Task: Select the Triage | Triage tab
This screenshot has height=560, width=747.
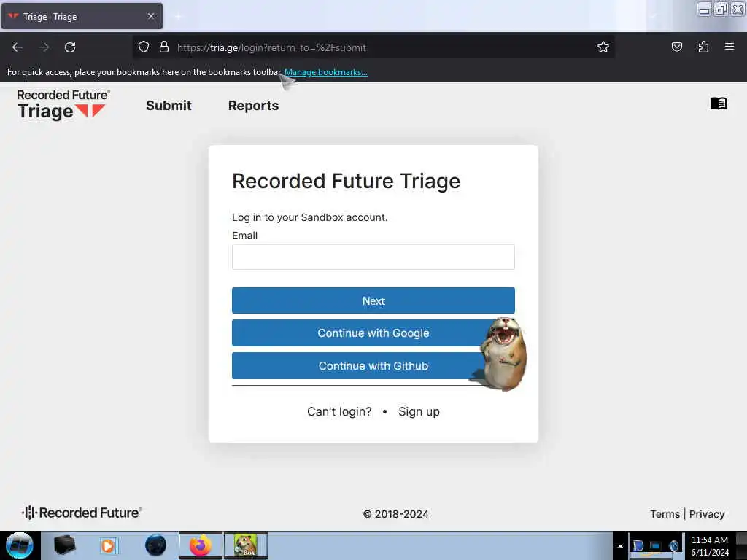Action: click(x=82, y=16)
